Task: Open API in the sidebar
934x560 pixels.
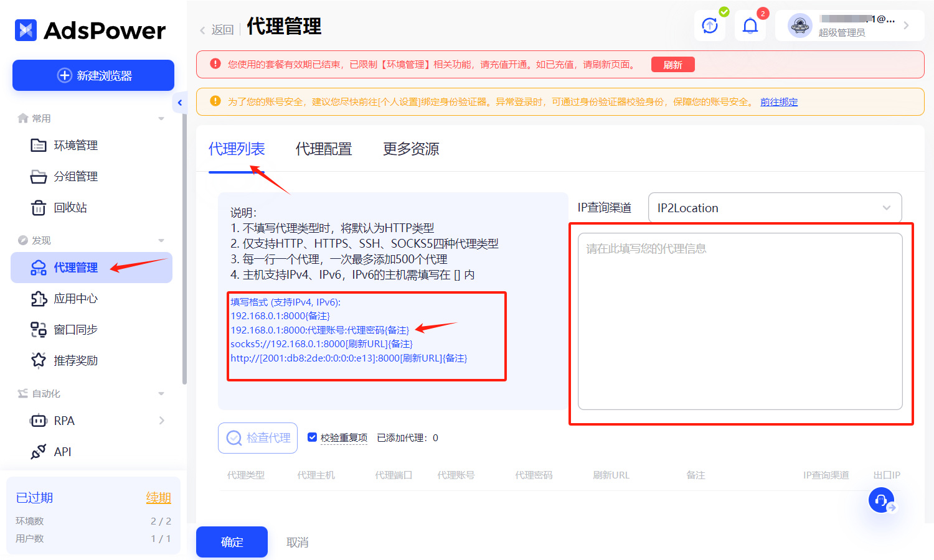Action: pyautogui.click(x=92, y=452)
